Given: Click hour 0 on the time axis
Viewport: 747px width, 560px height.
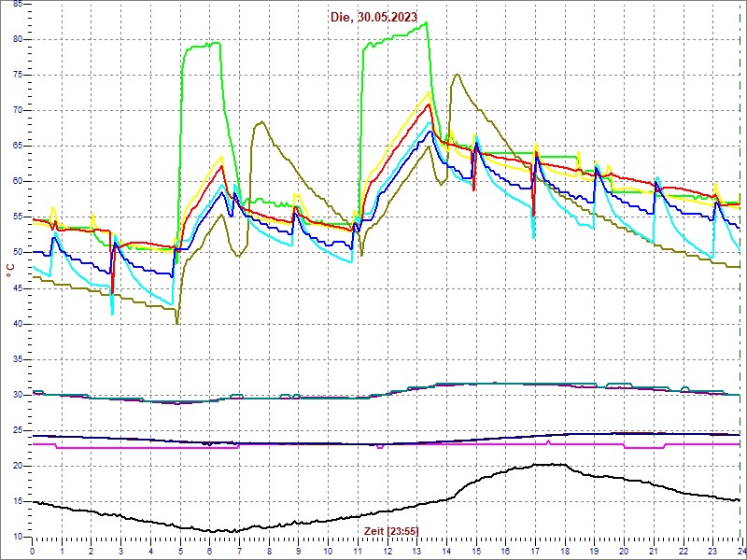Looking at the screenshot, I should coord(32,549).
